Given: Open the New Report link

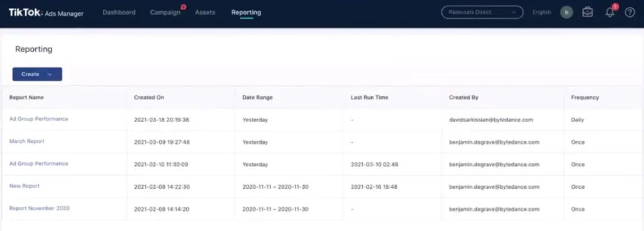Looking at the screenshot, I should tap(25, 186).
